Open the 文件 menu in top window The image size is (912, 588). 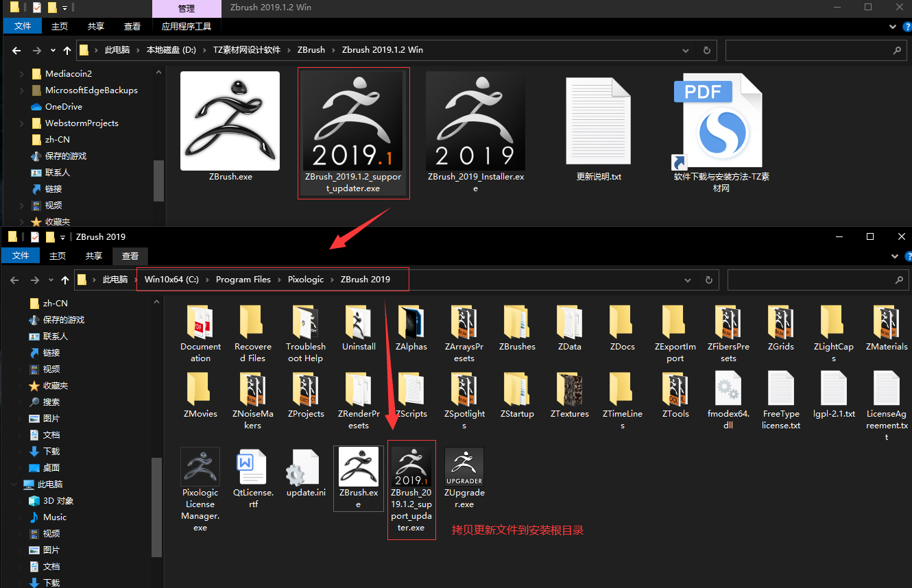pos(23,26)
